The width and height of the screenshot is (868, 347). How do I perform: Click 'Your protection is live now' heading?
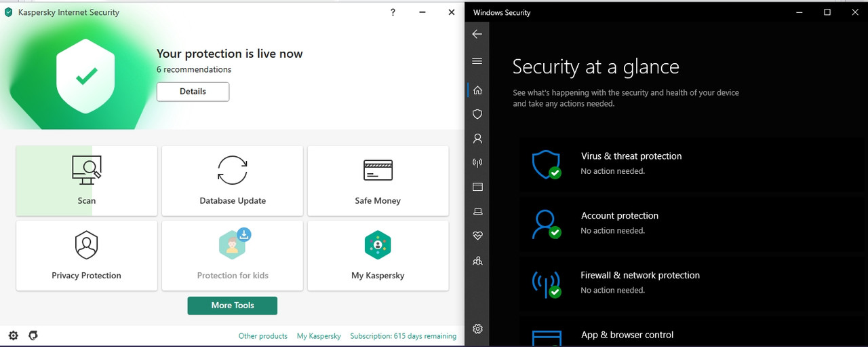[x=230, y=54]
